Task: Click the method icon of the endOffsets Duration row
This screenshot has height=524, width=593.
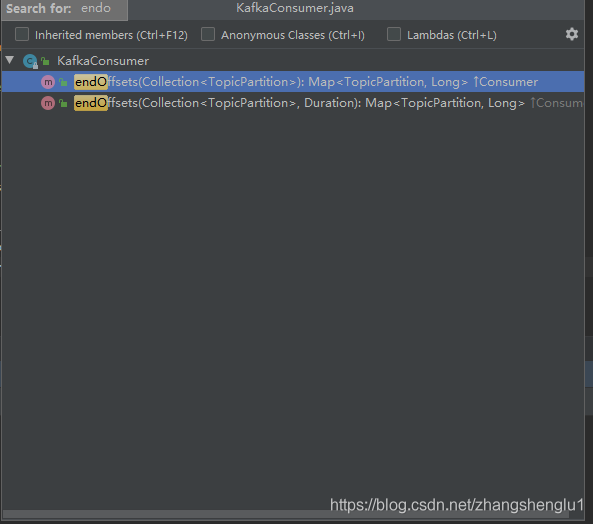Action: click(x=48, y=103)
